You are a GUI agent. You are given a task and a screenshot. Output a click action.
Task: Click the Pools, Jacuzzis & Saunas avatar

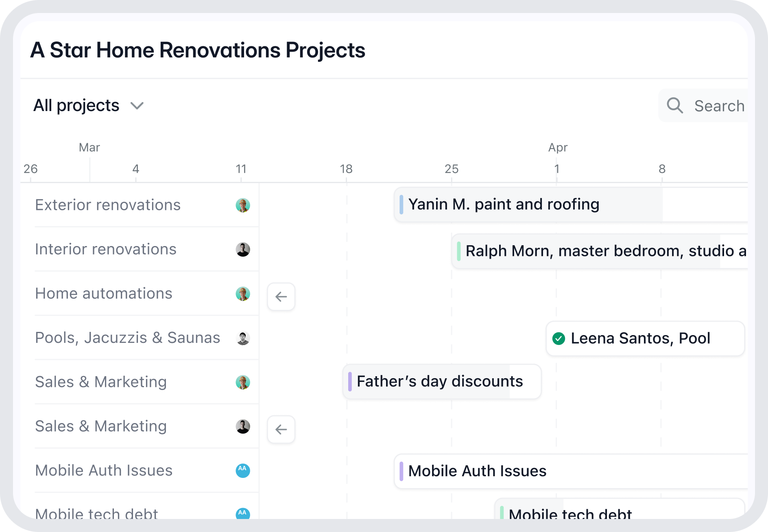pos(243,338)
